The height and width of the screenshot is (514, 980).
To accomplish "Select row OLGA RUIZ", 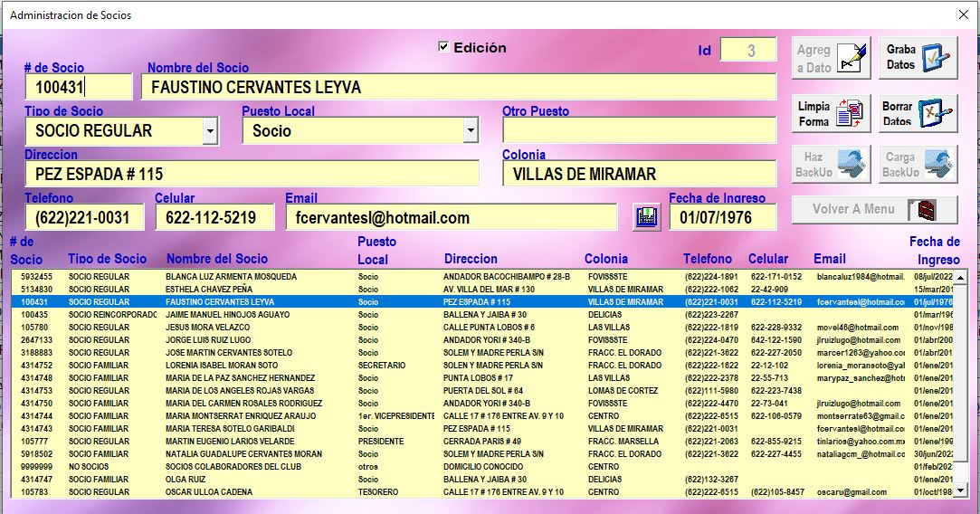I will pos(482,480).
